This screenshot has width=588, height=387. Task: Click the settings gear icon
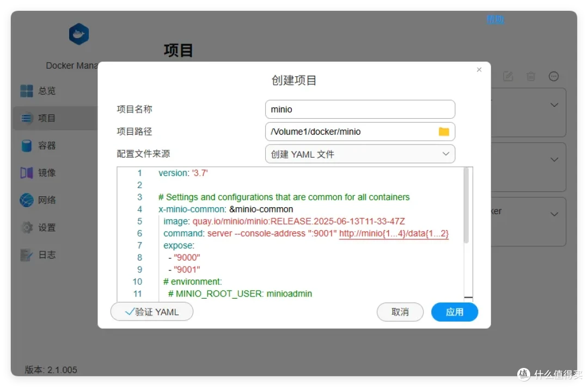point(27,227)
